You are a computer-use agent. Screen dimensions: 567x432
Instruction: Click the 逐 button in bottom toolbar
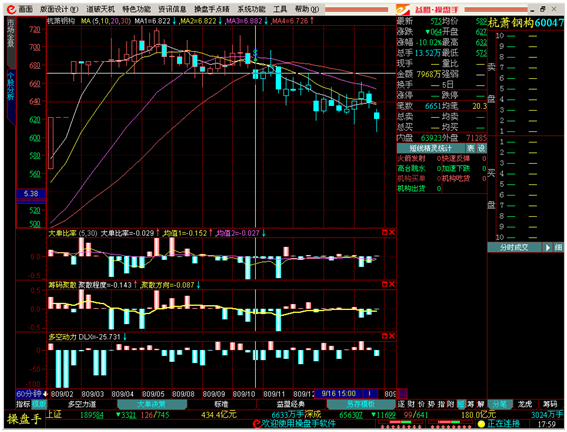click(x=401, y=404)
